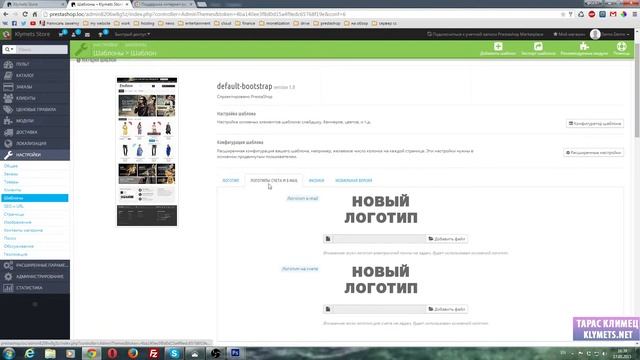
Task: Click the invoice logo file path field
Action: click(x=379, y=309)
